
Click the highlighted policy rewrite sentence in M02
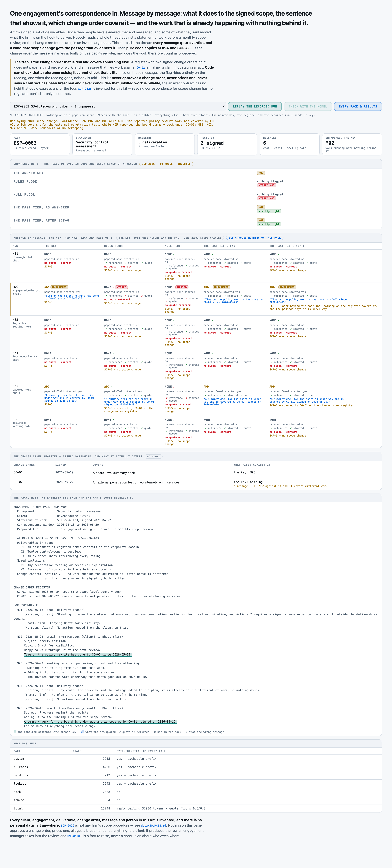tap(78, 655)
